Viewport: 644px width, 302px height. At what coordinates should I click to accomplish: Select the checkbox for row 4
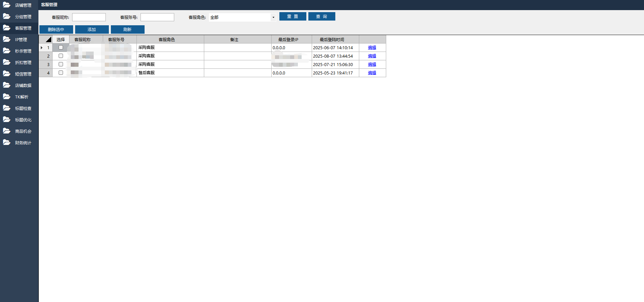coord(61,73)
